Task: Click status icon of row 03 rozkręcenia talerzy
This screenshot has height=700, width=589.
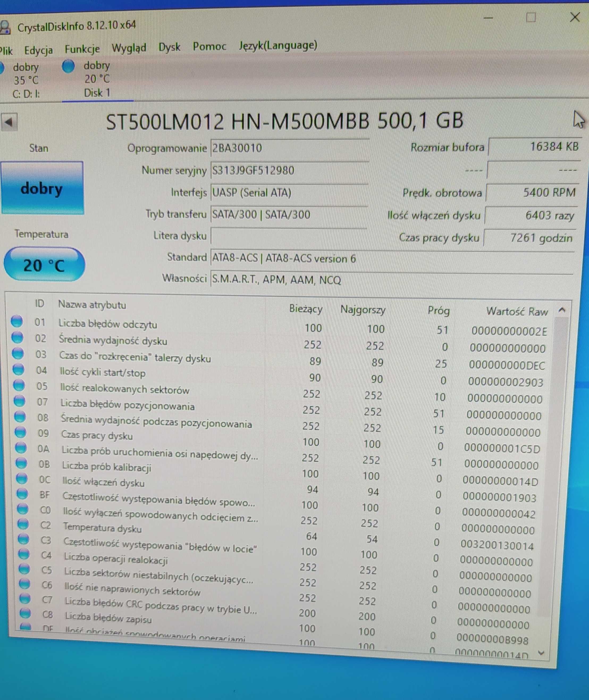Action: pyautogui.click(x=18, y=353)
